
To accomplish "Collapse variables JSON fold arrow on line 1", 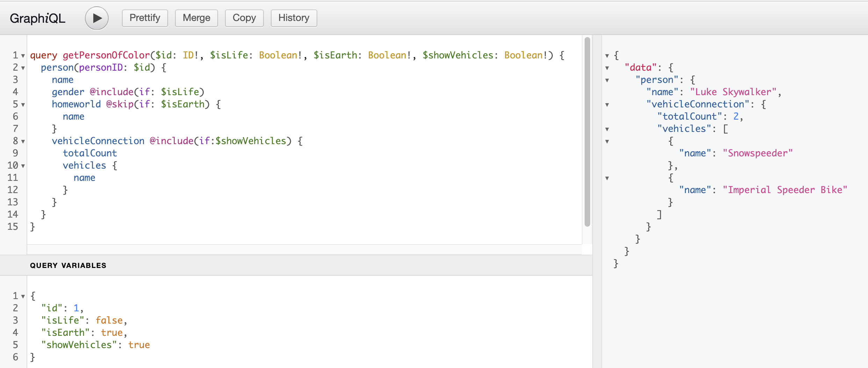I will pyautogui.click(x=23, y=296).
